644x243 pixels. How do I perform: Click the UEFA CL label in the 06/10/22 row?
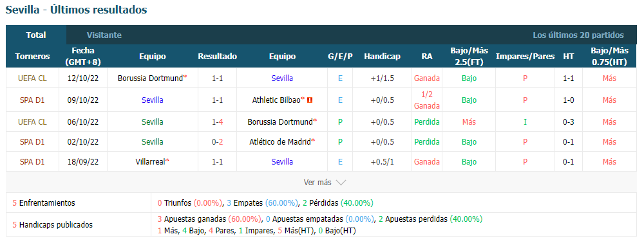(x=32, y=122)
